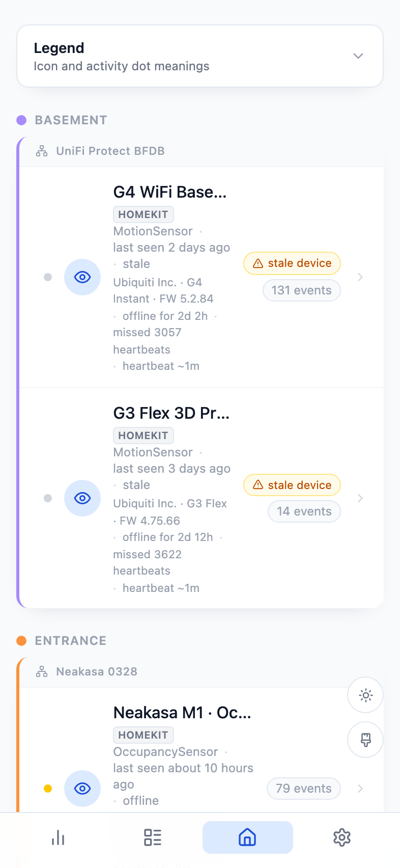This screenshot has height=868, width=400.
Task: Select the list view icon in bottom navigation
Action: (x=152, y=837)
